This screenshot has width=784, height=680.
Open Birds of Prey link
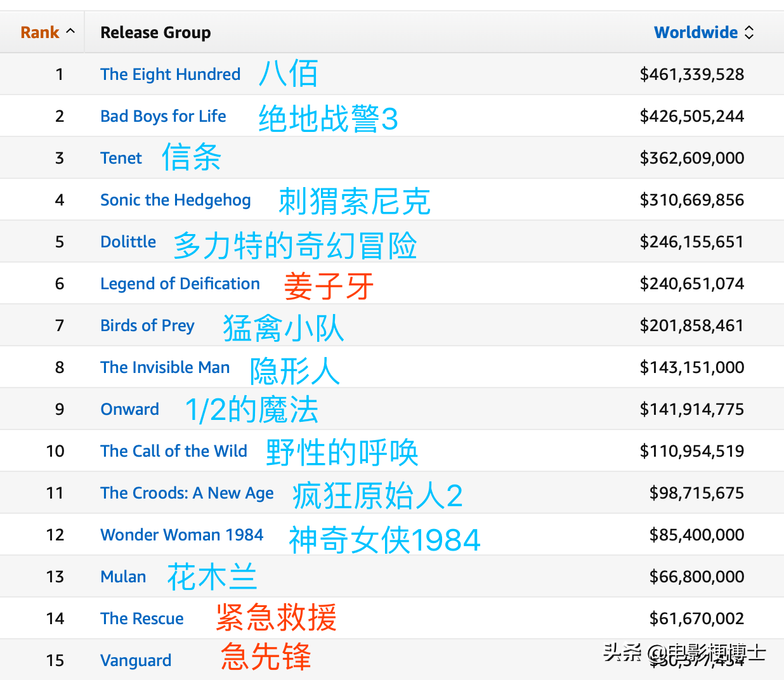(x=147, y=325)
